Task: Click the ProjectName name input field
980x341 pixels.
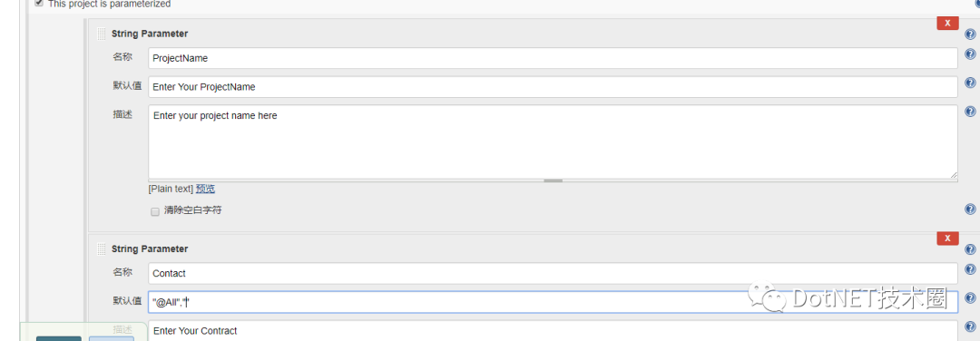Action: click(x=554, y=58)
